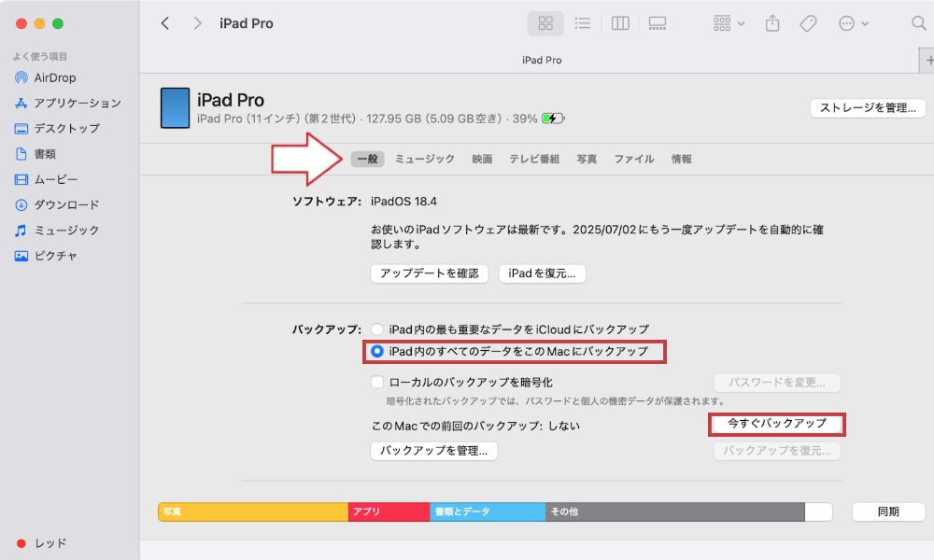The image size is (934, 560).
Task: Enable ローカルのバックアップを暗号化 checkbox
Action: click(x=377, y=382)
